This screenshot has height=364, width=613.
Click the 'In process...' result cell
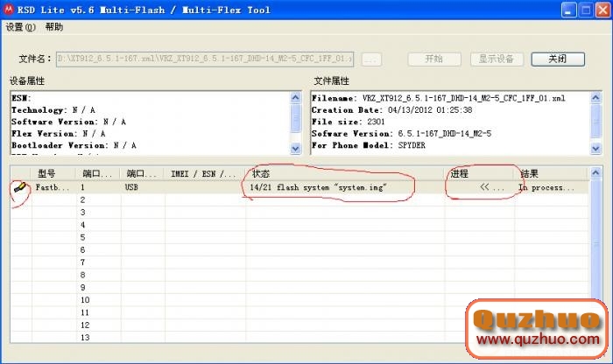click(546, 188)
